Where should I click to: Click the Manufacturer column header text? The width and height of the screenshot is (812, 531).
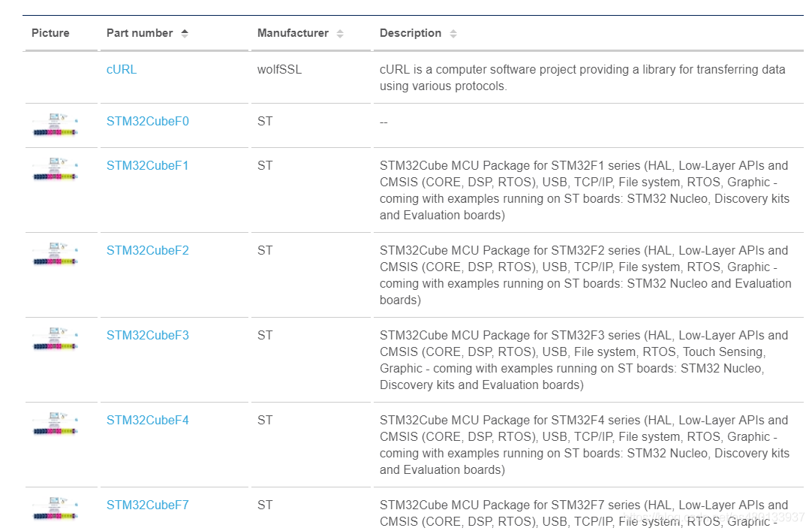293,33
